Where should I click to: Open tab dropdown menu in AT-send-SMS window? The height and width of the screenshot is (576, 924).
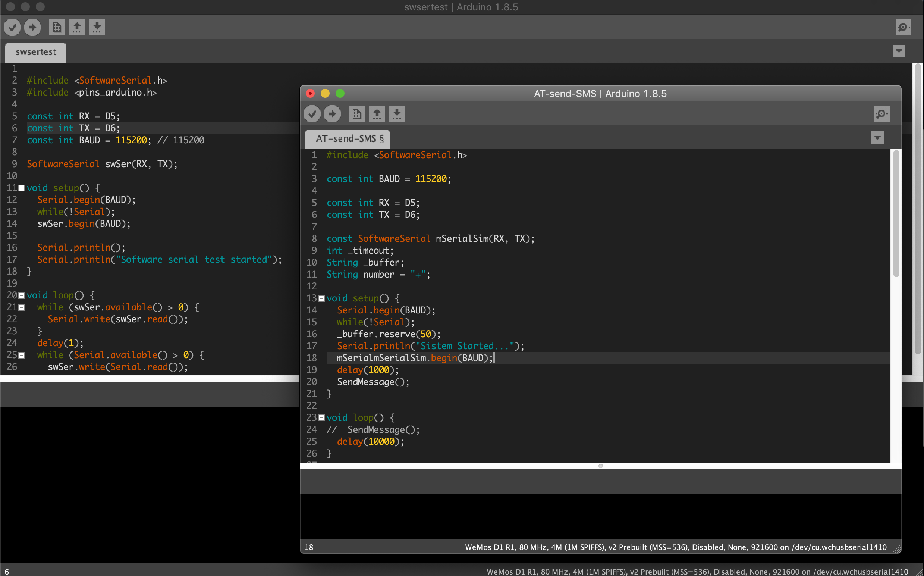coord(877,138)
